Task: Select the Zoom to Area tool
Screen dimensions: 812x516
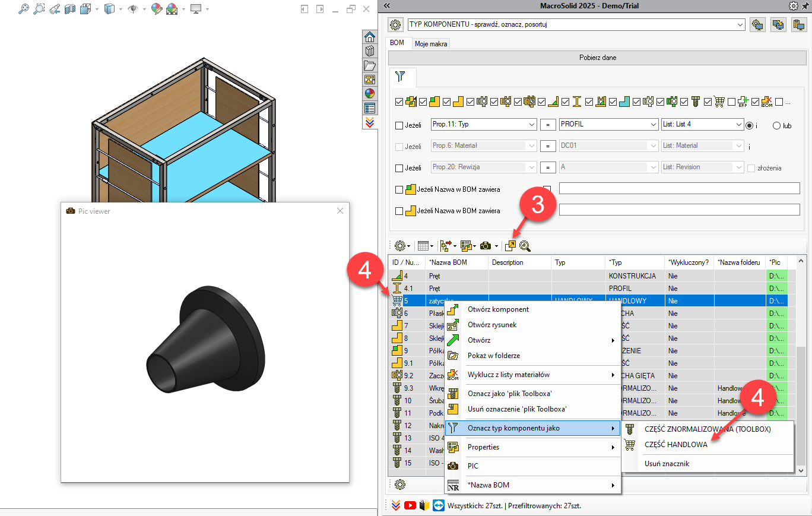Action: (x=39, y=9)
